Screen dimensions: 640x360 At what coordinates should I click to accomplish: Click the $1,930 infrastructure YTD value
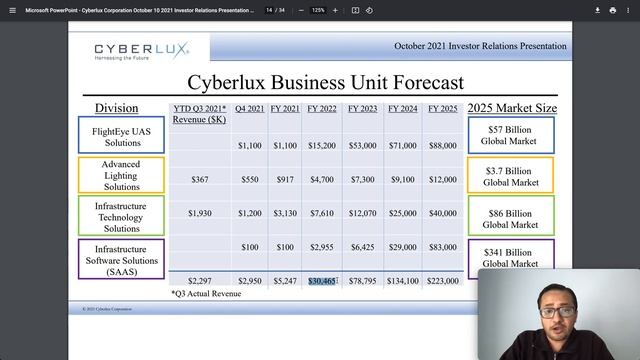tap(200, 213)
